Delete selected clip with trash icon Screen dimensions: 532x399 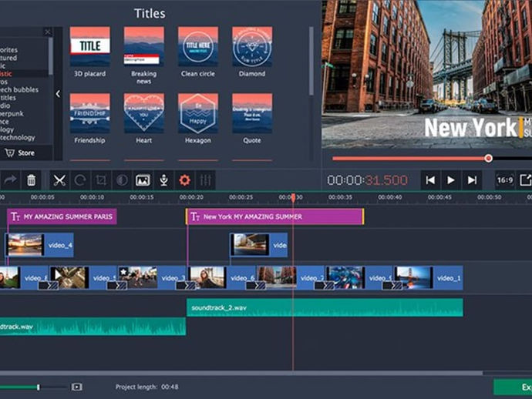(31, 180)
